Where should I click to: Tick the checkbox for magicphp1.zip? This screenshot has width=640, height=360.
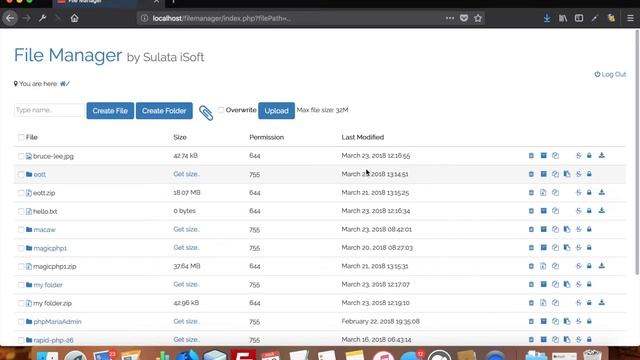pyautogui.click(x=21, y=267)
